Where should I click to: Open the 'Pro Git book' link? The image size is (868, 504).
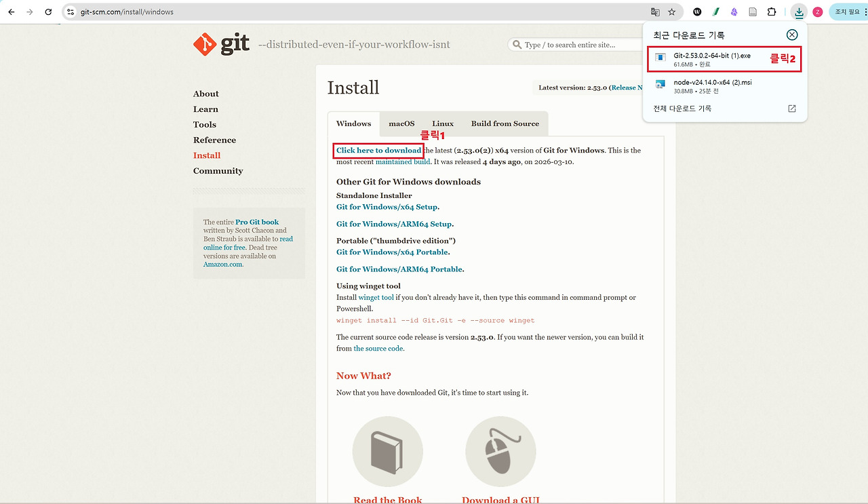coord(257,222)
